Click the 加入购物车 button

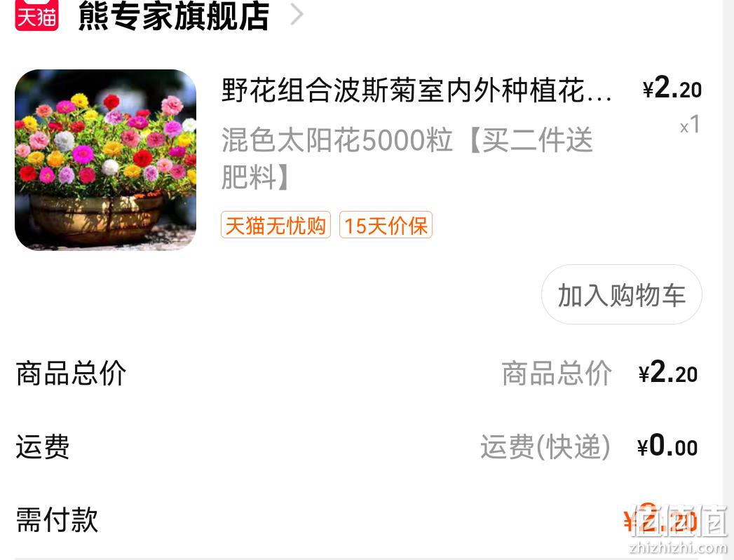621,295
